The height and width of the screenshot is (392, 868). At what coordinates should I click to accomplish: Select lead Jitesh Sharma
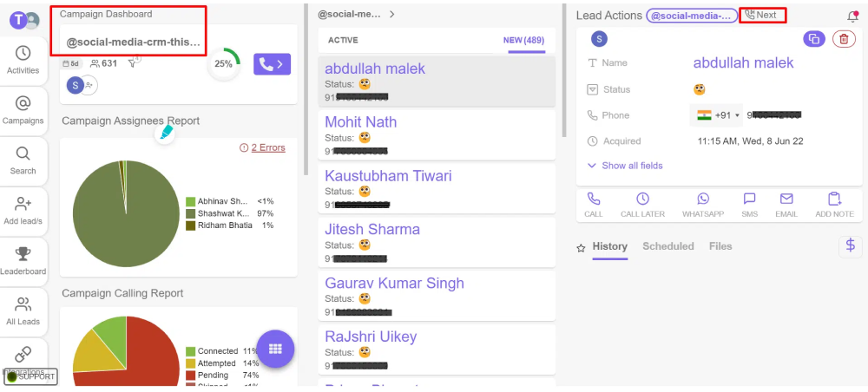pos(437,243)
